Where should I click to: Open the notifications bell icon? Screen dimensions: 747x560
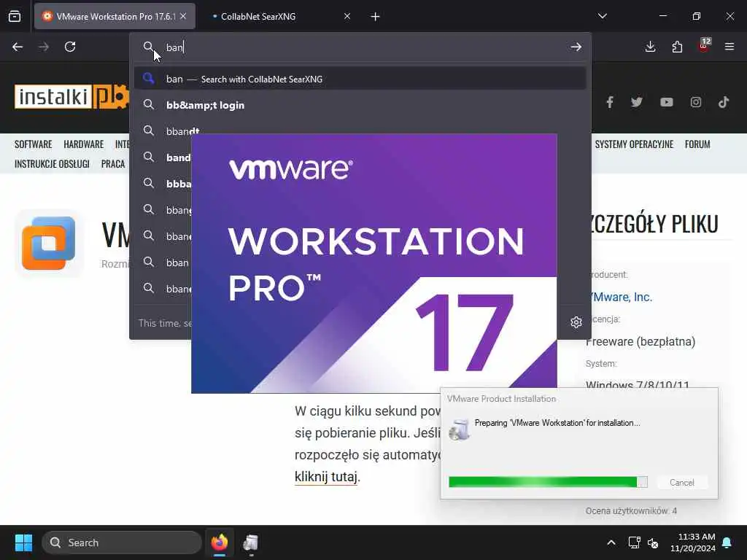tap(727, 542)
